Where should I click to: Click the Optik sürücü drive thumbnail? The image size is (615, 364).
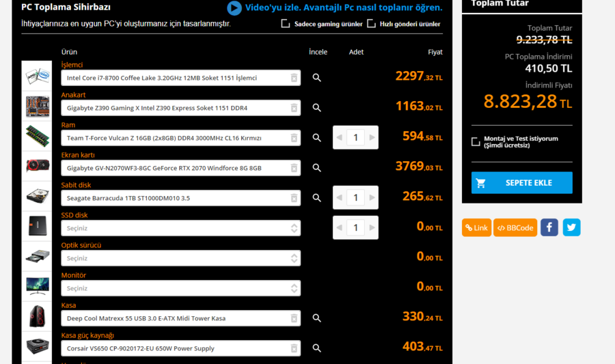click(36, 256)
